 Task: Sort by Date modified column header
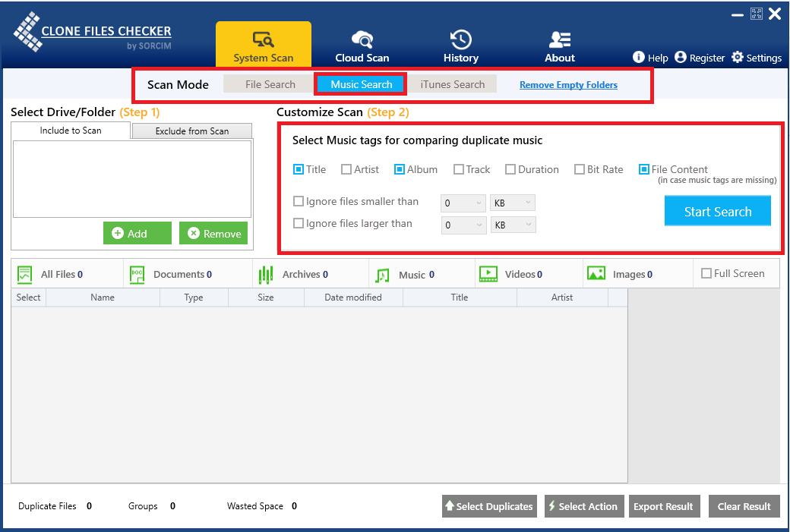(x=353, y=297)
